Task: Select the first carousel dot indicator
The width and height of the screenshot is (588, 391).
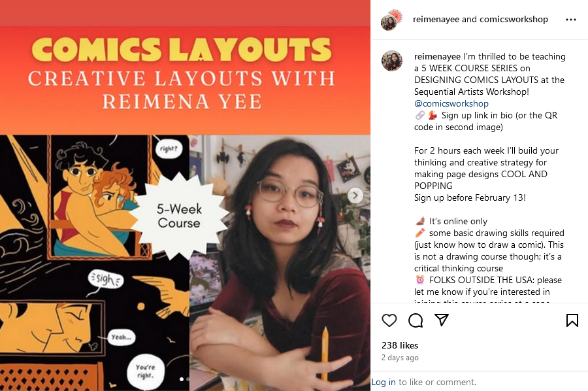Action: coord(182,379)
